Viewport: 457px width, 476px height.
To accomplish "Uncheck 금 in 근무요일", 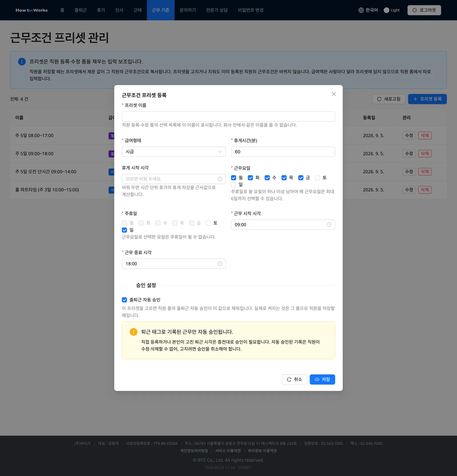I will tap(301, 178).
